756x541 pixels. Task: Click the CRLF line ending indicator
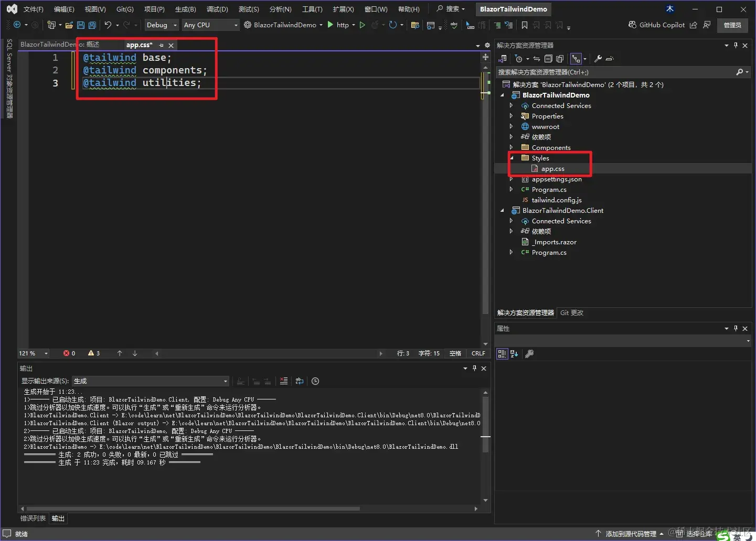click(x=478, y=353)
